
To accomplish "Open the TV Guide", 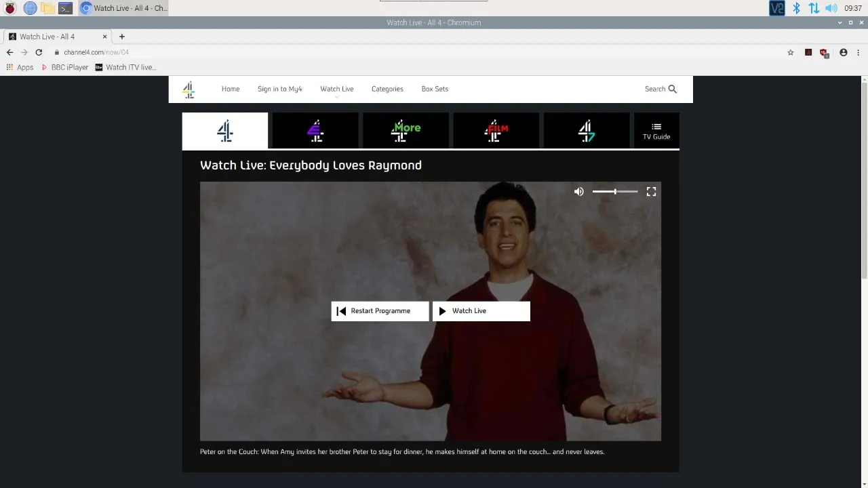I will coord(656,130).
